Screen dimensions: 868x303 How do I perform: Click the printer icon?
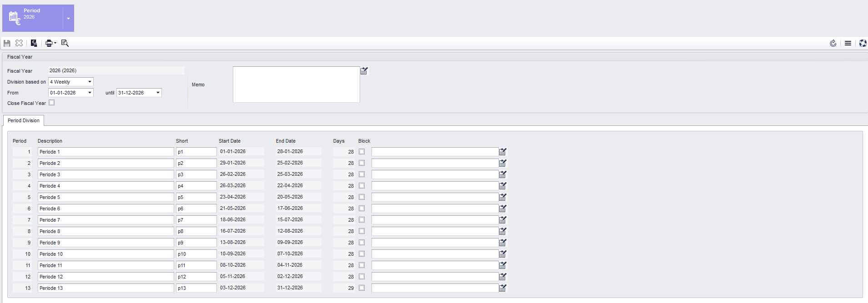pos(49,43)
